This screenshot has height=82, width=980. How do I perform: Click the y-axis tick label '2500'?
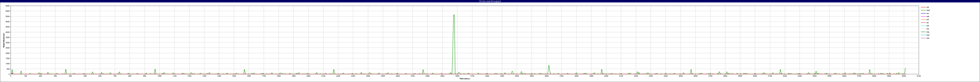8,48
